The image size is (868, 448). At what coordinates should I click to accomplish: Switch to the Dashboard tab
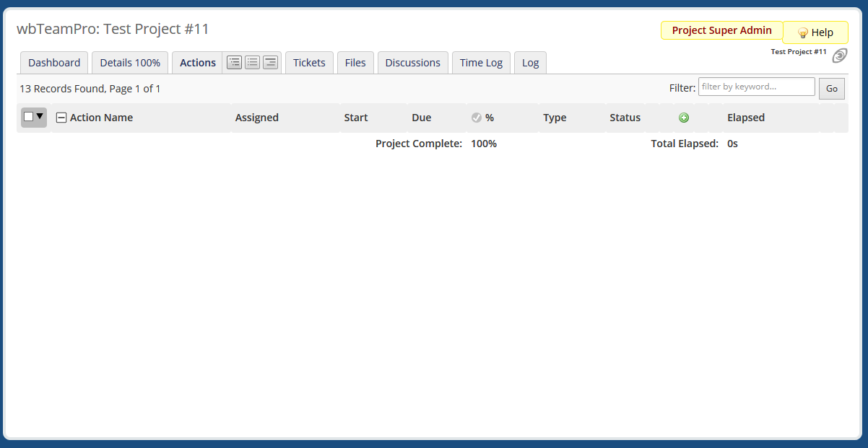[x=54, y=63]
